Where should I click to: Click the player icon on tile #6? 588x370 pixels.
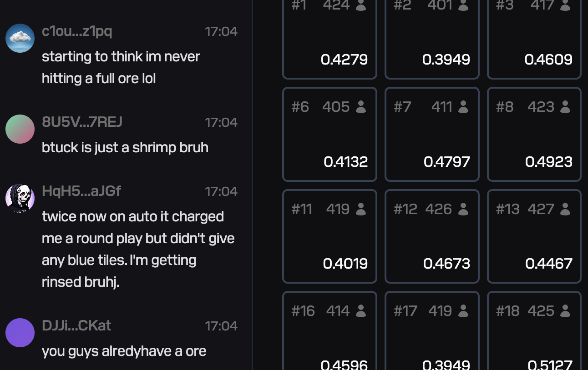click(361, 107)
